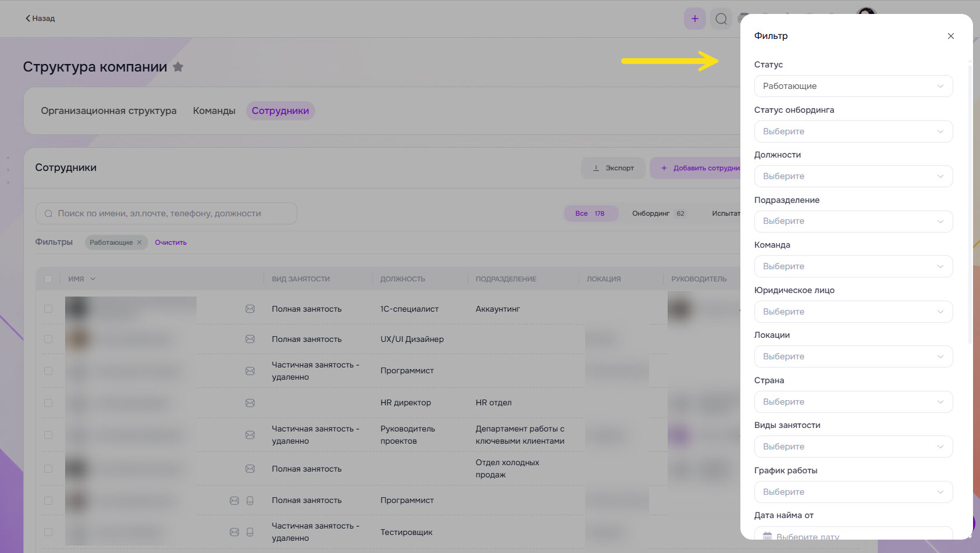Click the Экспорт button
Screen dimensions: 980x553
click(x=613, y=168)
